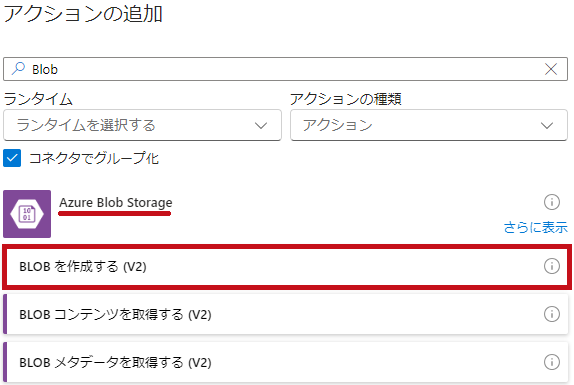Focus the search box containing Blob
The height and width of the screenshot is (385, 574).
coord(286,69)
